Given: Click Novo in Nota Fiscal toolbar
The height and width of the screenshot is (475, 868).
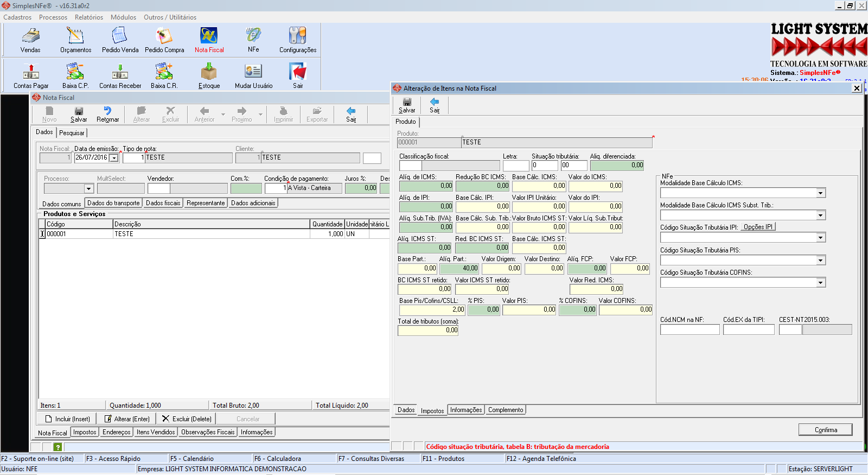Looking at the screenshot, I should tap(49, 115).
